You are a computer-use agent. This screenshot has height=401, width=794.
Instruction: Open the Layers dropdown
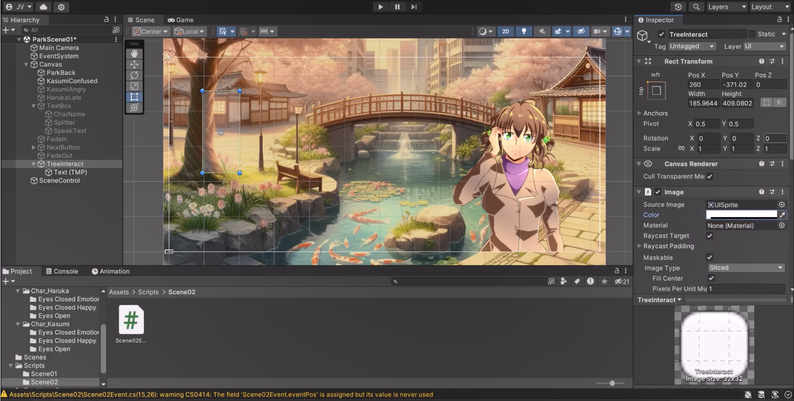coord(727,7)
